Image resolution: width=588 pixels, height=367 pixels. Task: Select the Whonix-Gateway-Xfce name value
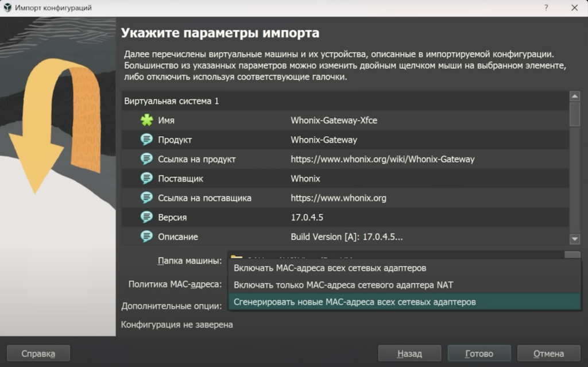coord(334,121)
